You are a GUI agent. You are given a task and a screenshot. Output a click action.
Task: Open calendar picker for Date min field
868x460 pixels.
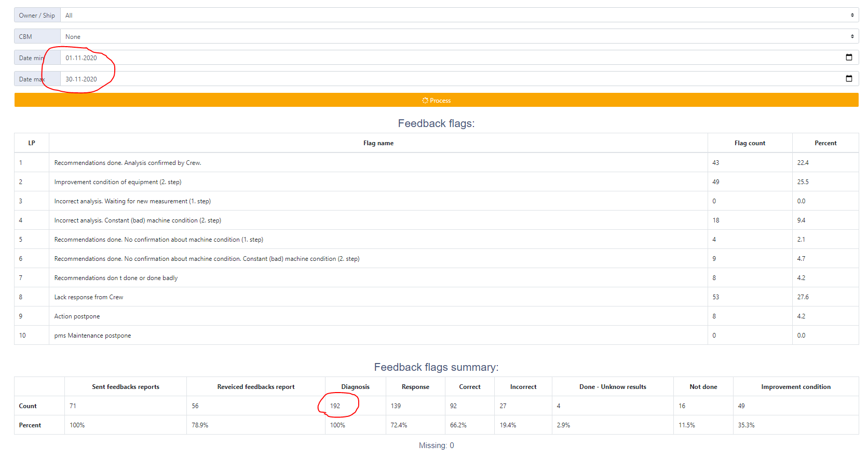(x=849, y=58)
